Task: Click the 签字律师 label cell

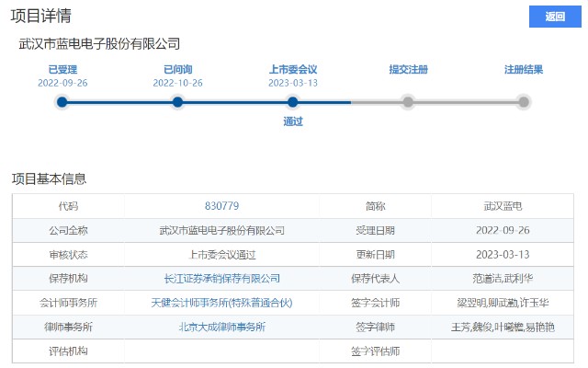Action: pos(375,327)
